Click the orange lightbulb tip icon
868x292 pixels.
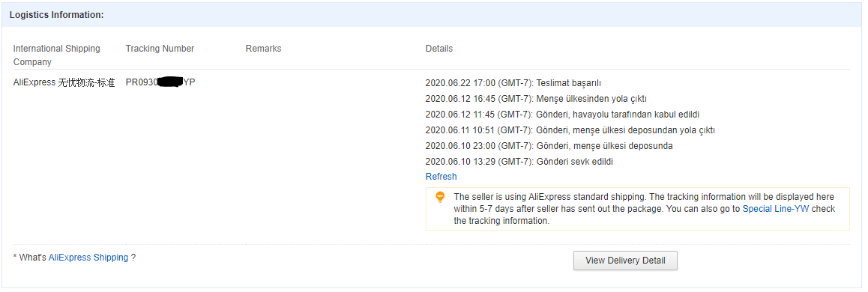pos(440,197)
